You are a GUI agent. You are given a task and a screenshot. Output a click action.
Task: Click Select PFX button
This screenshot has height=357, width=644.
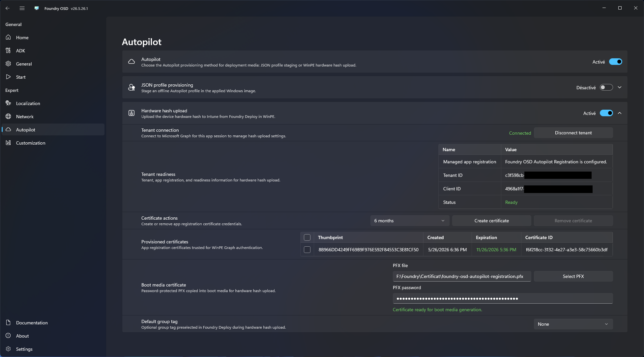(x=573, y=276)
